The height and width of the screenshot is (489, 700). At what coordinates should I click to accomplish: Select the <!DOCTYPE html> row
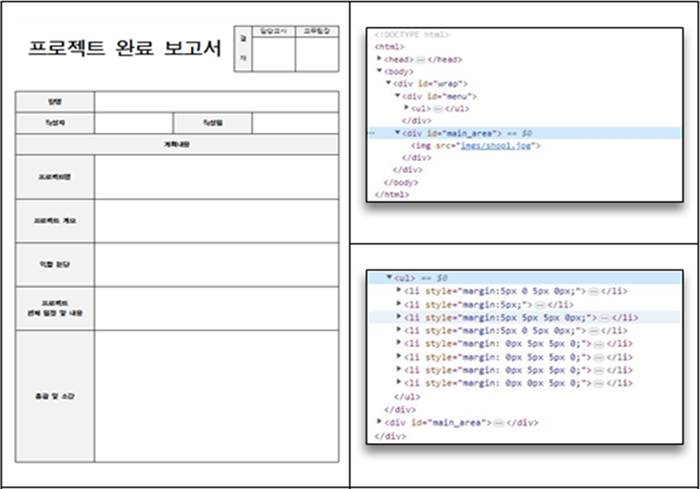[411, 34]
